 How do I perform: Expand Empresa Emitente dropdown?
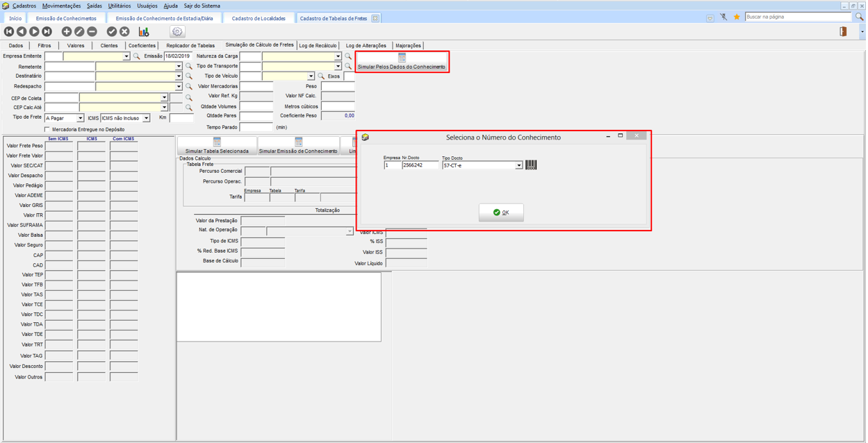[126, 56]
